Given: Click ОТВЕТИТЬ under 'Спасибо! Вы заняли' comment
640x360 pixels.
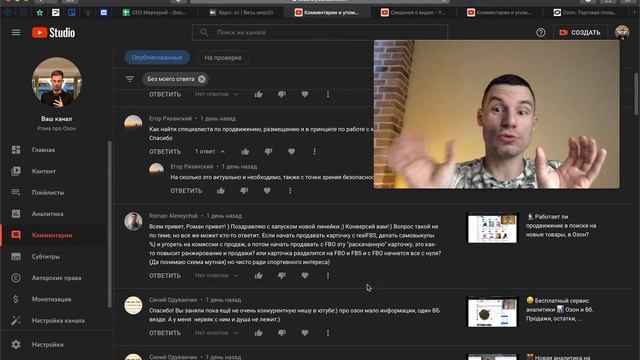Looking at the screenshot, I should [165, 333].
